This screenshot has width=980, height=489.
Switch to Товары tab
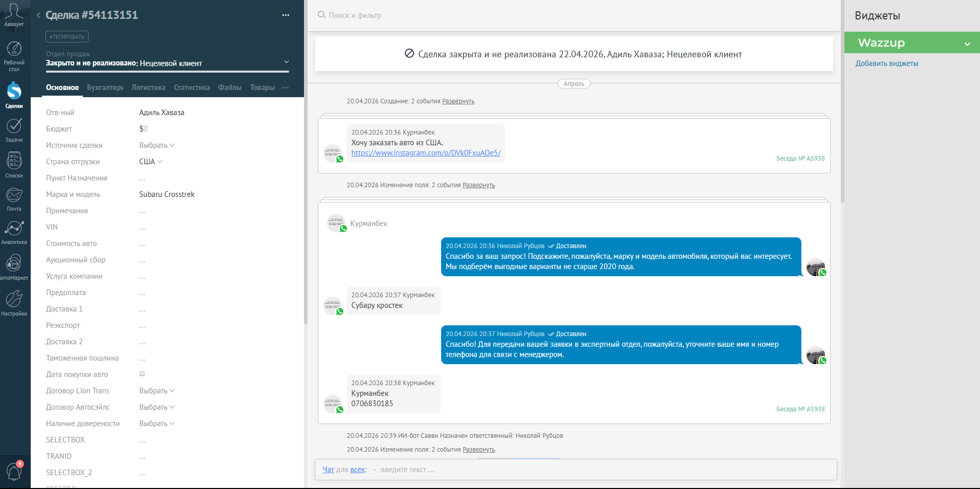point(262,87)
